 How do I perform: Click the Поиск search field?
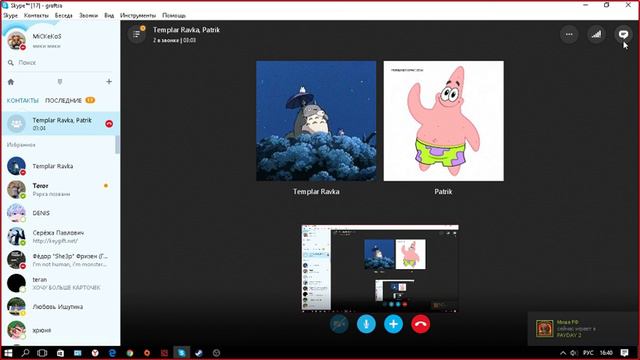click(x=60, y=63)
